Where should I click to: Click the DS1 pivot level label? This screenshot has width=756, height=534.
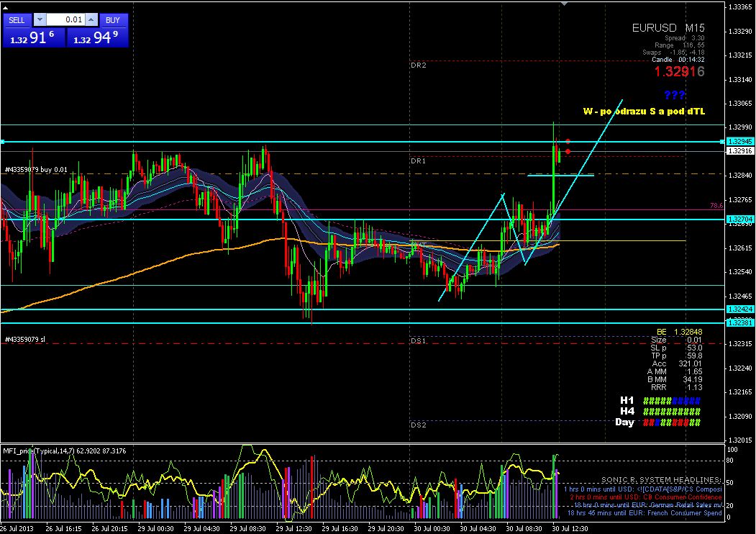[419, 341]
